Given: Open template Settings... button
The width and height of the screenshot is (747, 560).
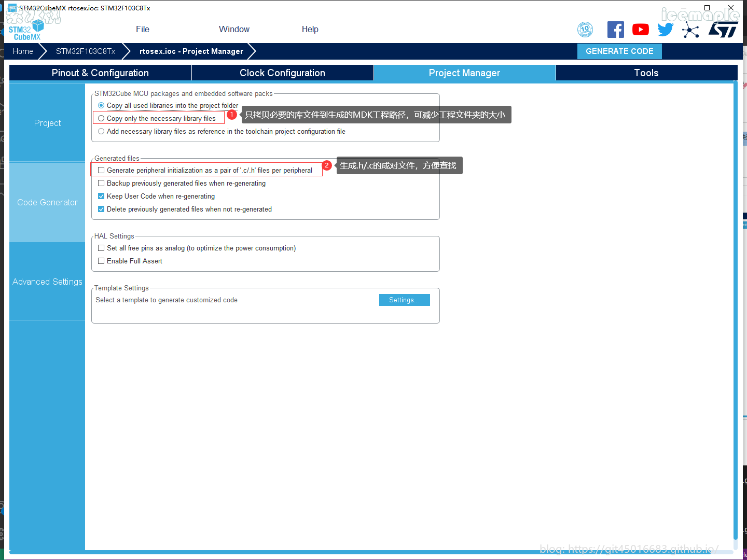Looking at the screenshot, I should pyautogui.click(x=405, y=300).
